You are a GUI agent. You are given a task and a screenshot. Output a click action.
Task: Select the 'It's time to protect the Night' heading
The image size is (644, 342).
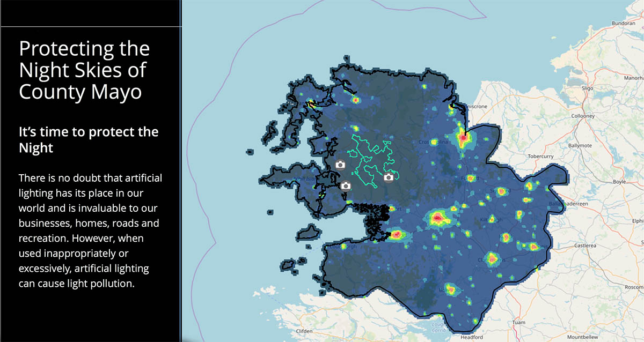click(89, 139)
